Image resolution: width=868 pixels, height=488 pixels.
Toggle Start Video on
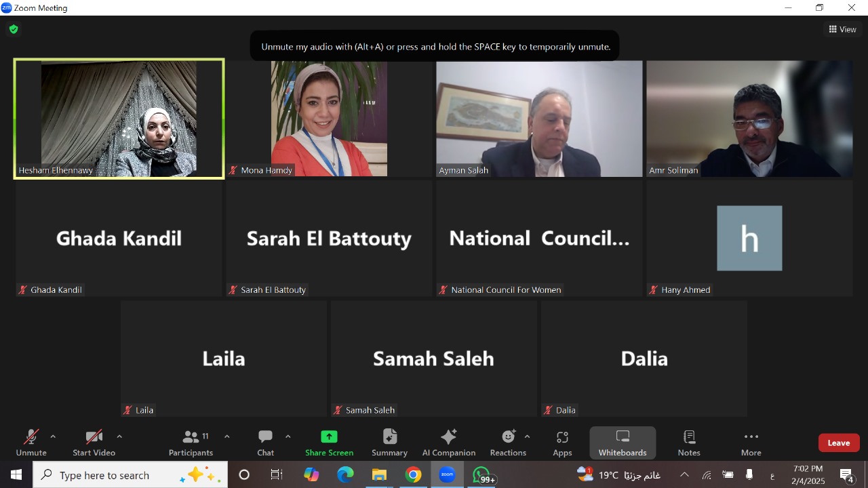click(x=94, y=443)
